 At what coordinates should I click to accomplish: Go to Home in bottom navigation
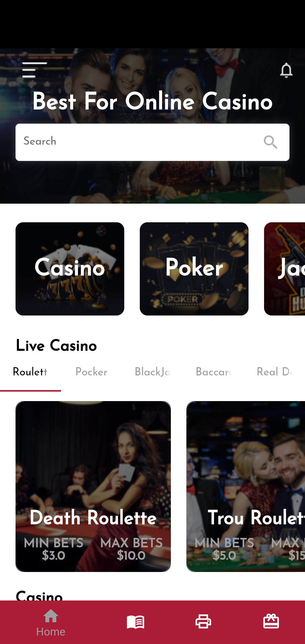(51, 622)
